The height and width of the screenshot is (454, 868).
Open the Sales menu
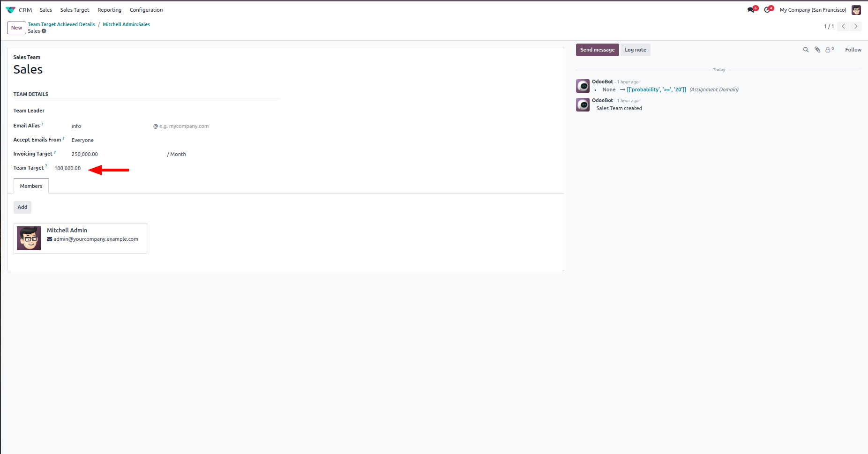[x=46, y=10]
